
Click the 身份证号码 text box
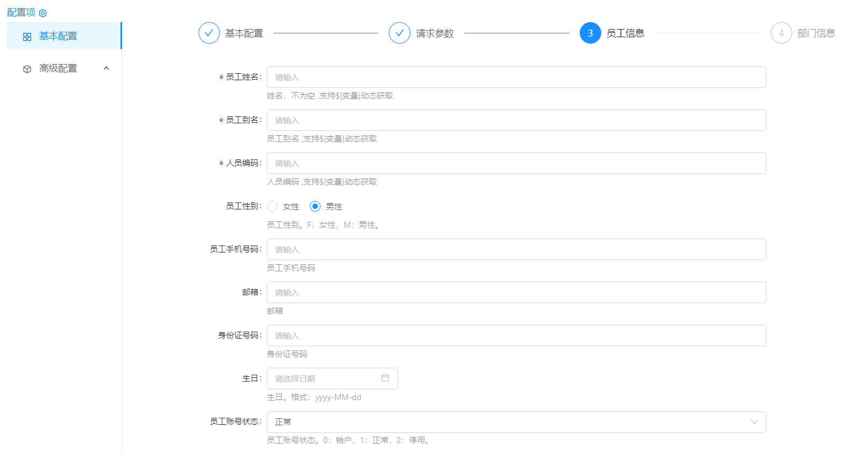pos(516,335)
